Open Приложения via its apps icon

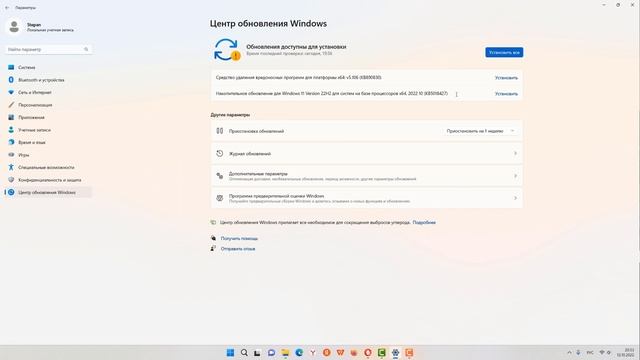pos(11,118)
